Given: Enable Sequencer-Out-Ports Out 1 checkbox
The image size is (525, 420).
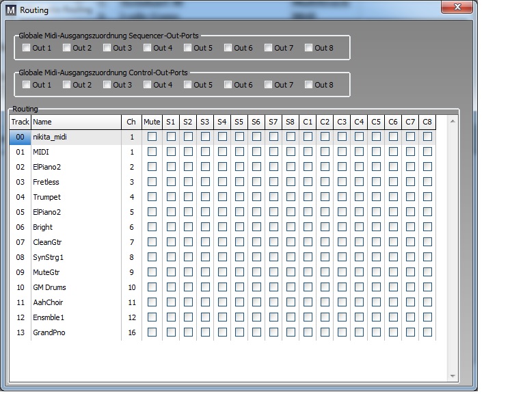Looking at the screenshot, I should point(26,48).
